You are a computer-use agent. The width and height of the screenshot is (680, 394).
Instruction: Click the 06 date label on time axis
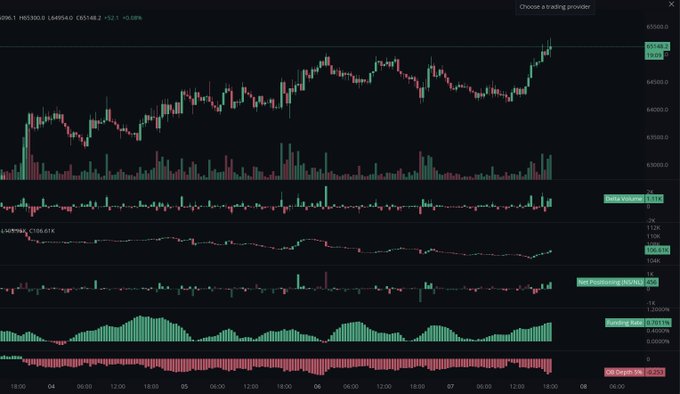(x=317, y=386)
